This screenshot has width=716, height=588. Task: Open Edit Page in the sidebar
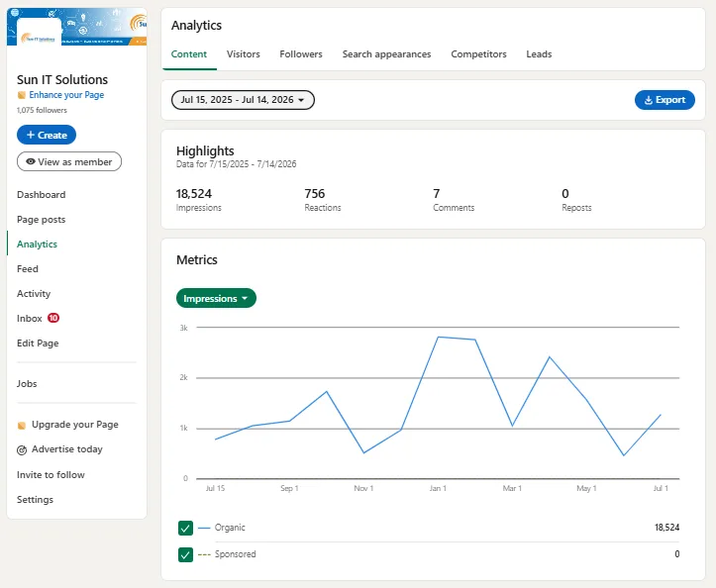tap(38, 343)
